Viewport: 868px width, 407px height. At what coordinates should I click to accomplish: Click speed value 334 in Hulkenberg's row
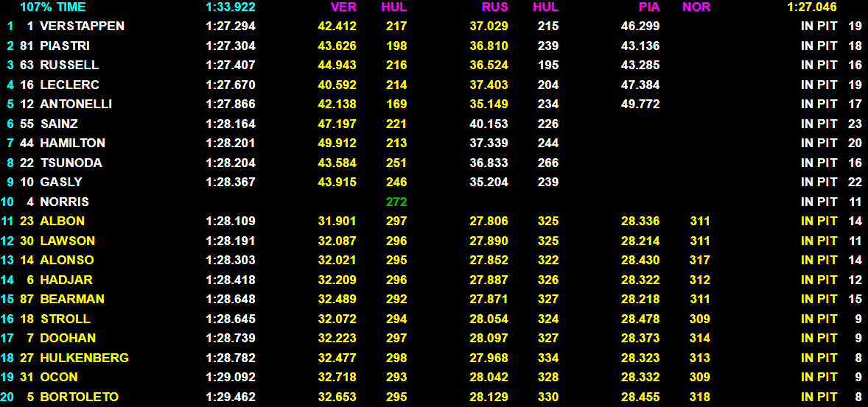point(548,358)
